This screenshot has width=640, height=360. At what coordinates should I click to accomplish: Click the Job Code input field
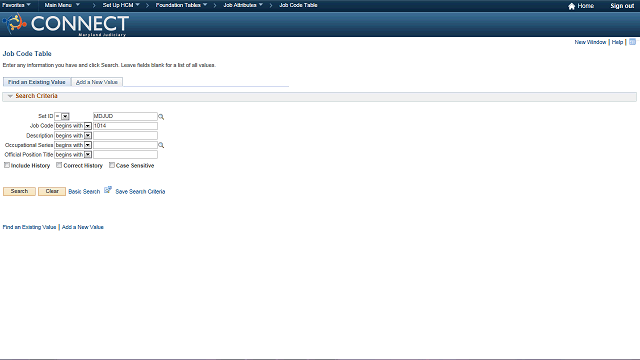[125, 126]
